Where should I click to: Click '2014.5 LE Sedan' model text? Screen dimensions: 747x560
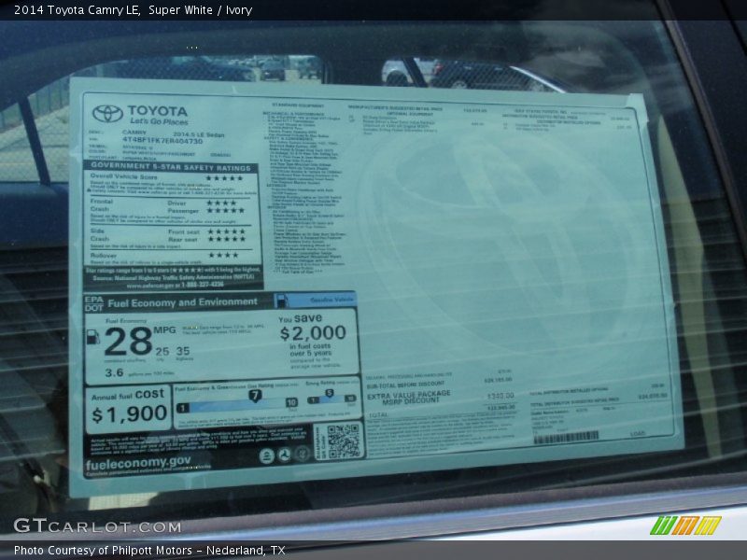199,134
